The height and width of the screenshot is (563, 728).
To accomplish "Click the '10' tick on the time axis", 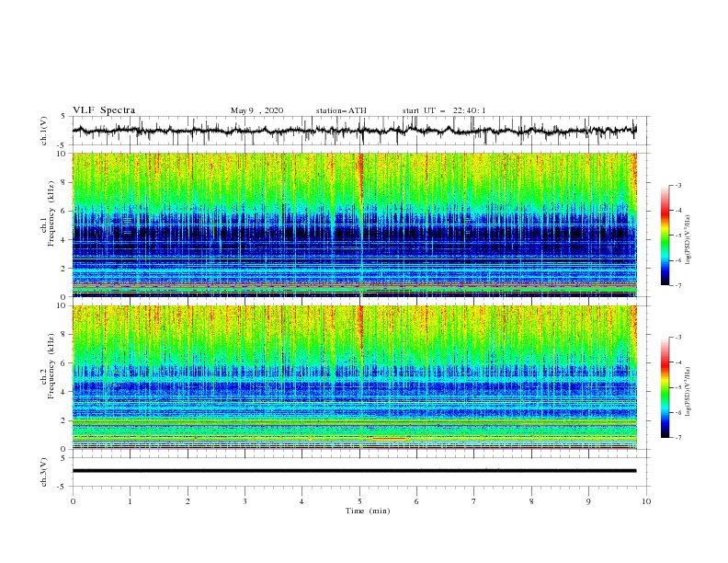I will tap(646, 501).
